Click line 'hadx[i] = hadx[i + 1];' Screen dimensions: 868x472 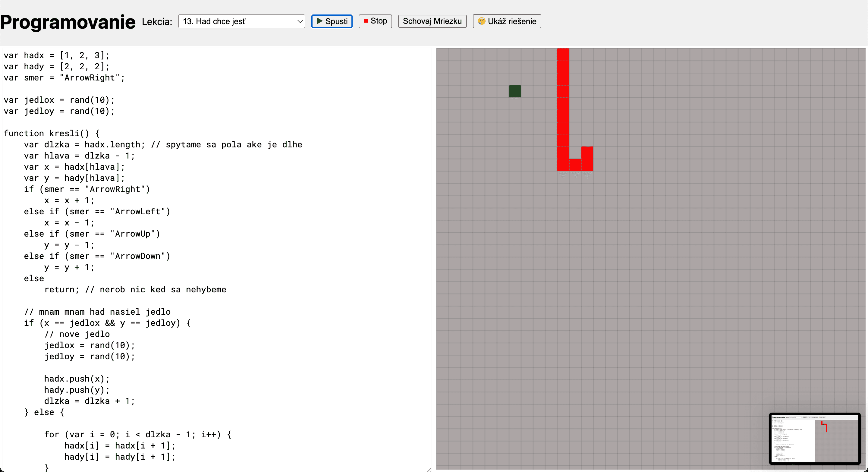120,445
